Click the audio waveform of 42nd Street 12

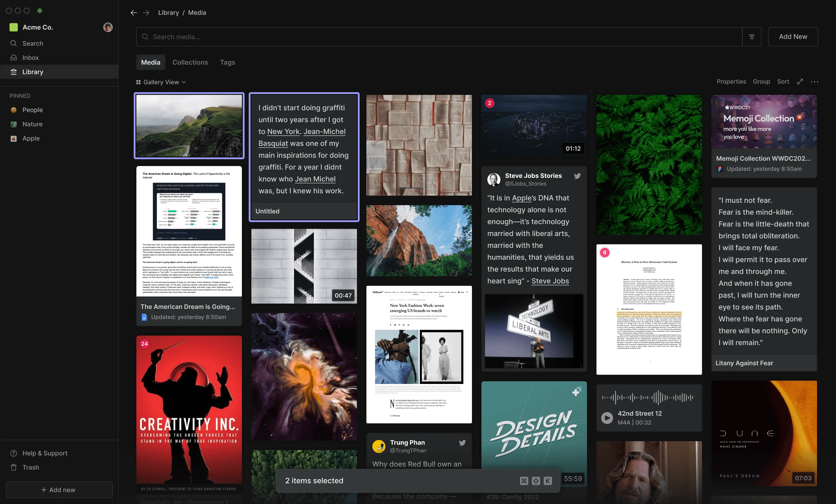(647, 398)
